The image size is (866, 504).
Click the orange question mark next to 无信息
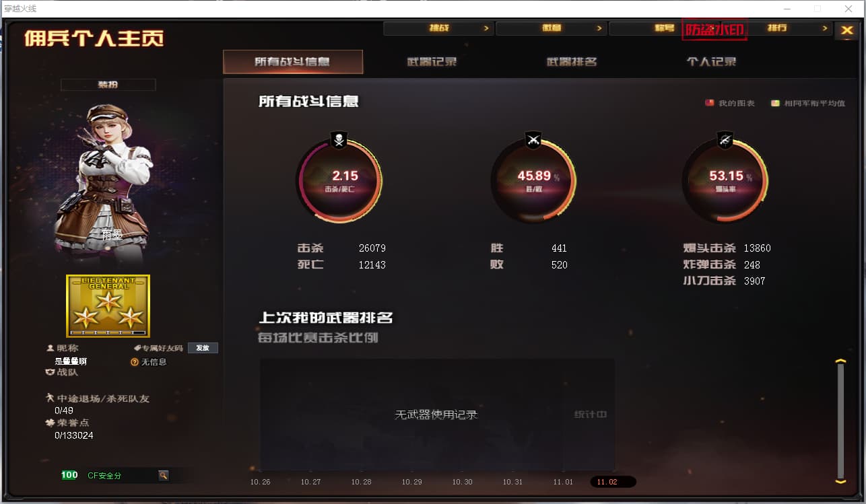[135, 362]
